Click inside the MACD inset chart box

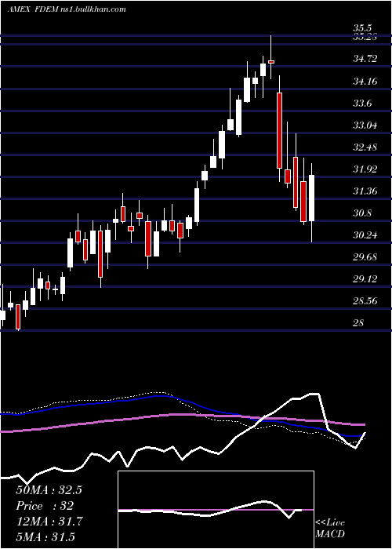coord(216,510)
